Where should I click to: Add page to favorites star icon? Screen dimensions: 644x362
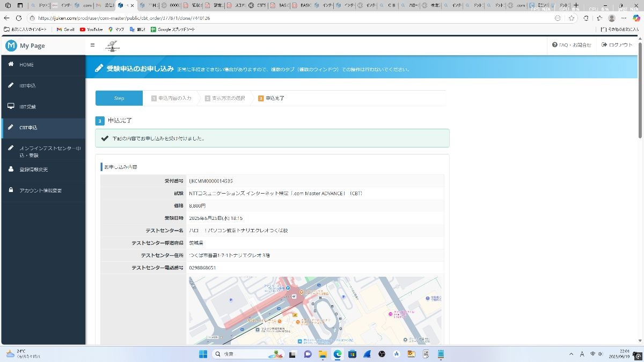coord(572,18)
